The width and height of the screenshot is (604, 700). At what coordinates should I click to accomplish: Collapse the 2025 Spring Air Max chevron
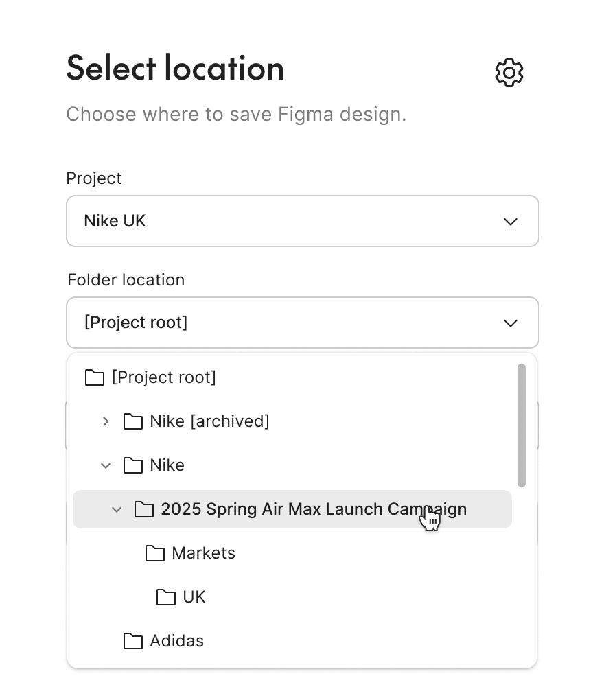click(x=117, y=509)
